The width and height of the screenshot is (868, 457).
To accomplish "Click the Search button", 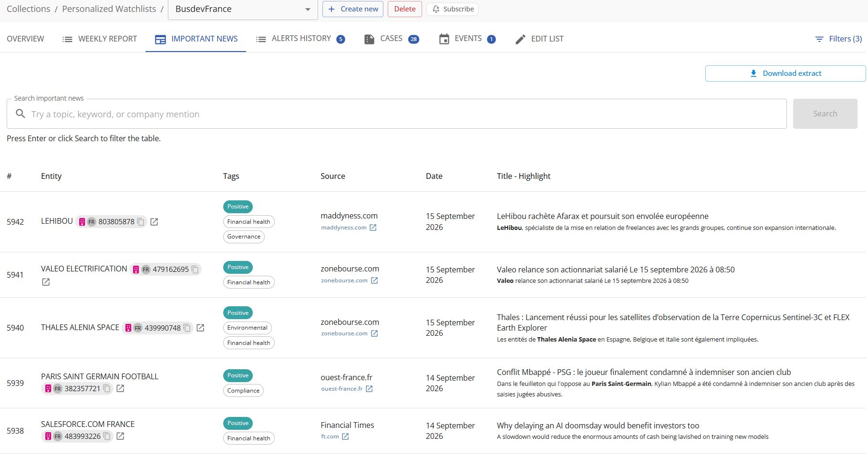I will click(x=825, y=114).
